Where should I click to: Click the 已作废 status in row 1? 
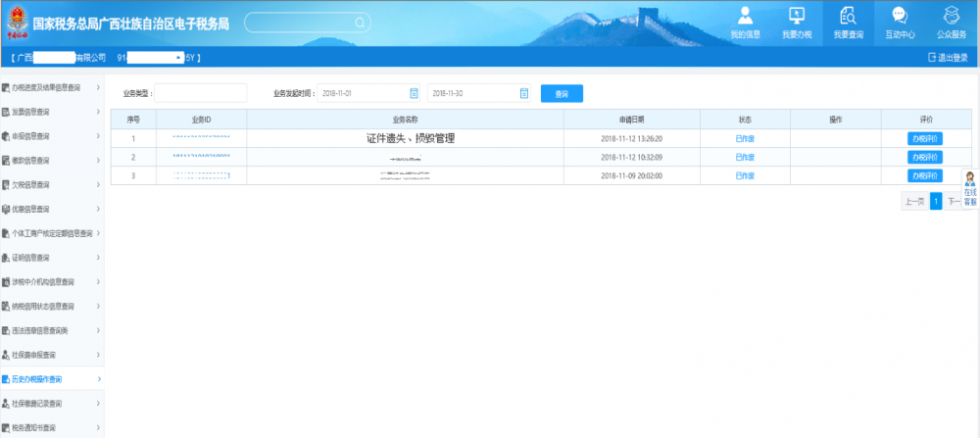click(x=745, y=139)
